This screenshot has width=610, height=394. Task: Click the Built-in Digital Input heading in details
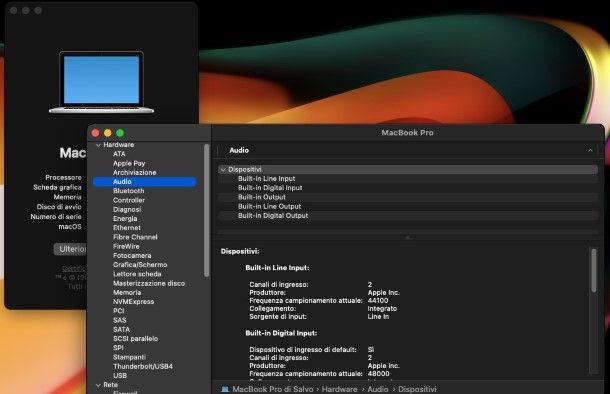pyautogui.click(x=281, y=333)
